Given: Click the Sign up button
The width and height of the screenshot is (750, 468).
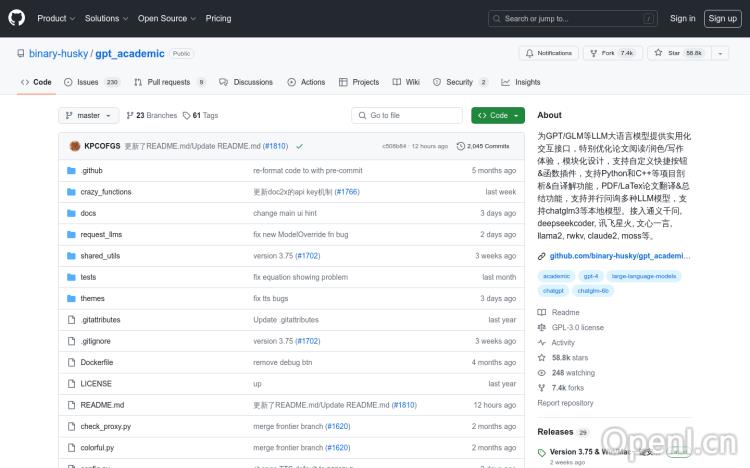Looking at the screenshot, I should click(x=721, y=18).
